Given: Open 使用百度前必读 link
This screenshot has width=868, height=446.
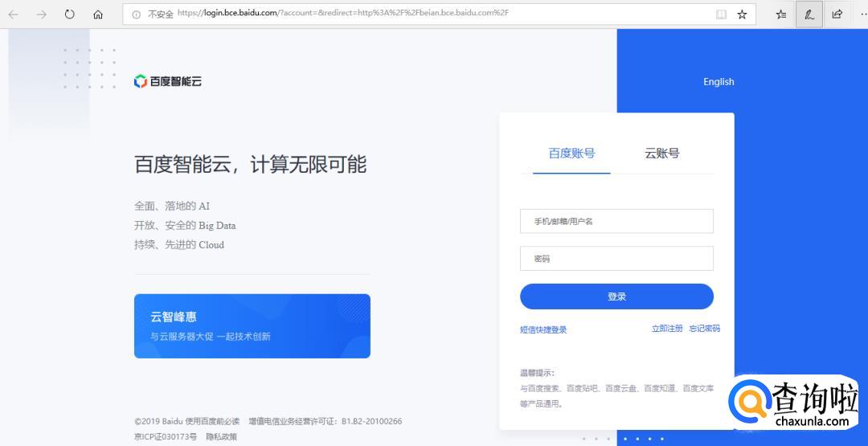Looking at the screenshot, I should point(212,422).
